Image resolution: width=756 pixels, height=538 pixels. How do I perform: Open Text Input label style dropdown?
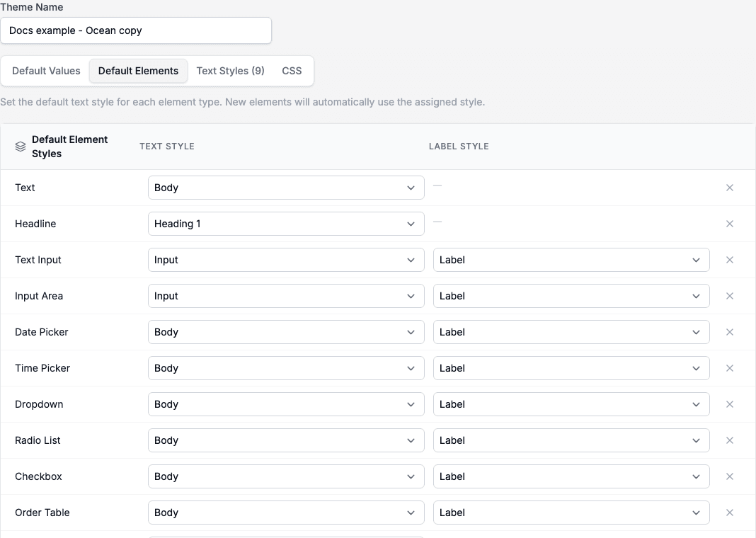coord(571,260)
